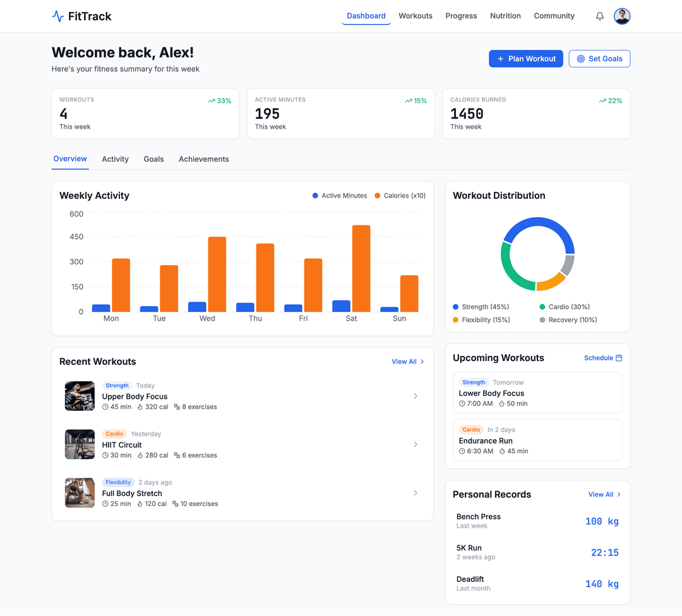The height and width of the screenshot is (616, 682).
Task: Expand the Upper Body Focus workout chevron
Action: pyautogui.click(x=416, y=396)
